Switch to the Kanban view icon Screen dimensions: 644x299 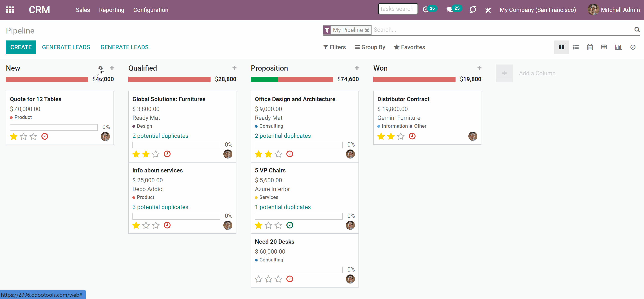(x=561, y=47)
